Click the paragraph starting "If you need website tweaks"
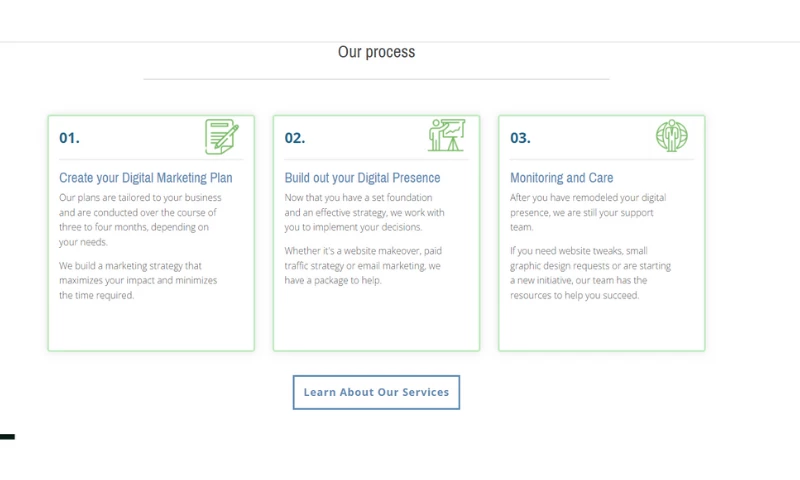The width and height of the screenshot is (800, 480). tap(590, 273)
